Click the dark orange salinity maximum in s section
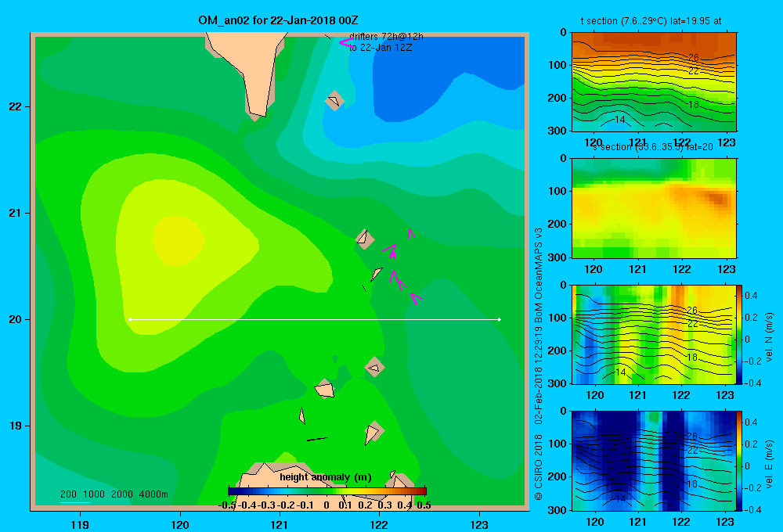The width and height of the screenshot is (783, 532). (718, 198)
